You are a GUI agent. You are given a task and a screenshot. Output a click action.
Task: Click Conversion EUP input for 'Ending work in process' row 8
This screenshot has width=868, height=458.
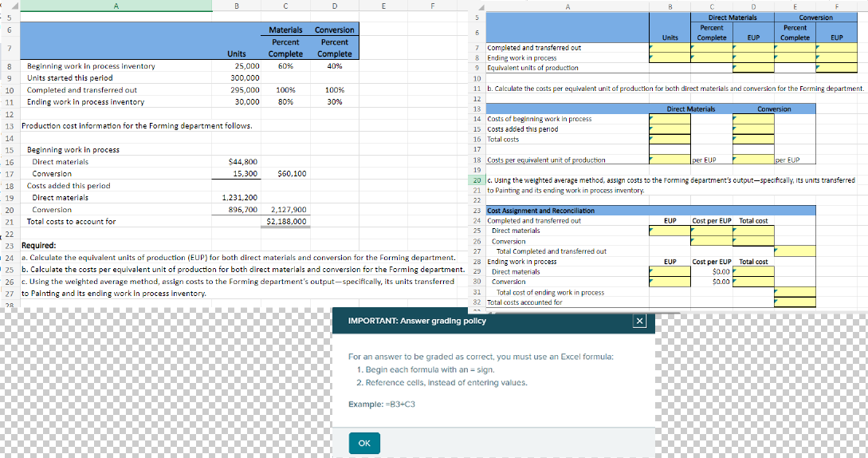pos(836,57)
